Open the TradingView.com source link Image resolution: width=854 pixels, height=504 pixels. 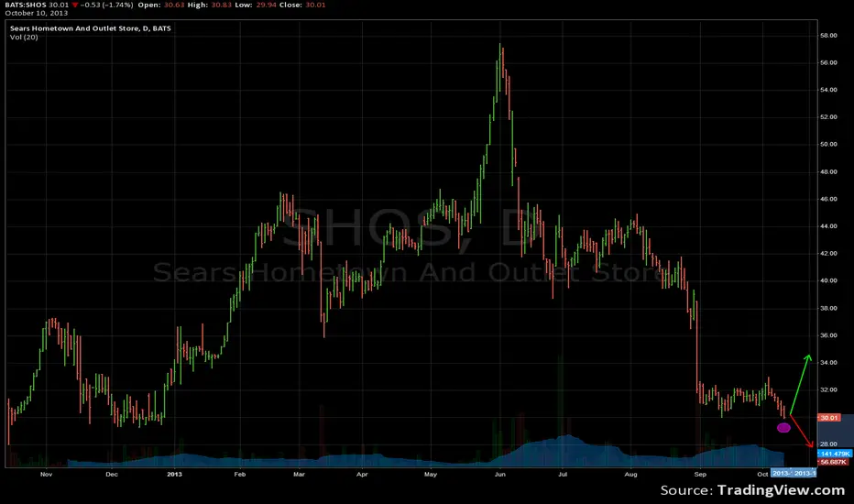click(x=781, y=490)
